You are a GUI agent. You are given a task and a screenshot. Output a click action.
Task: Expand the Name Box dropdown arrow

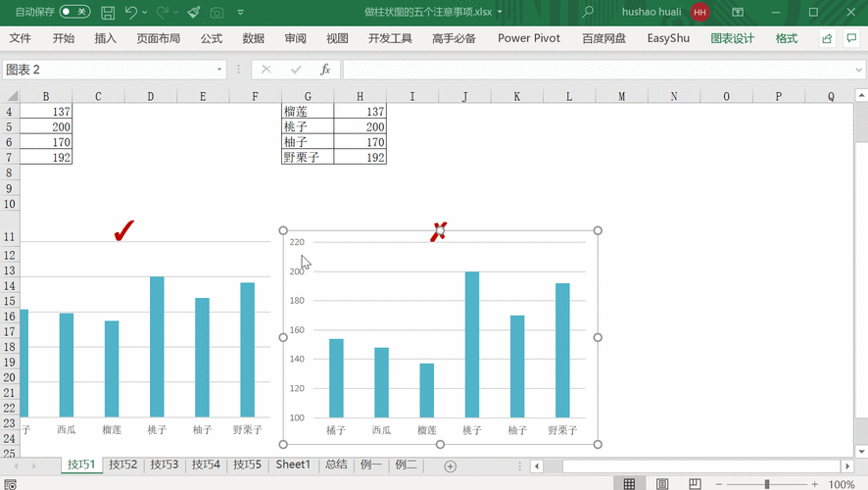pos(220,70)
